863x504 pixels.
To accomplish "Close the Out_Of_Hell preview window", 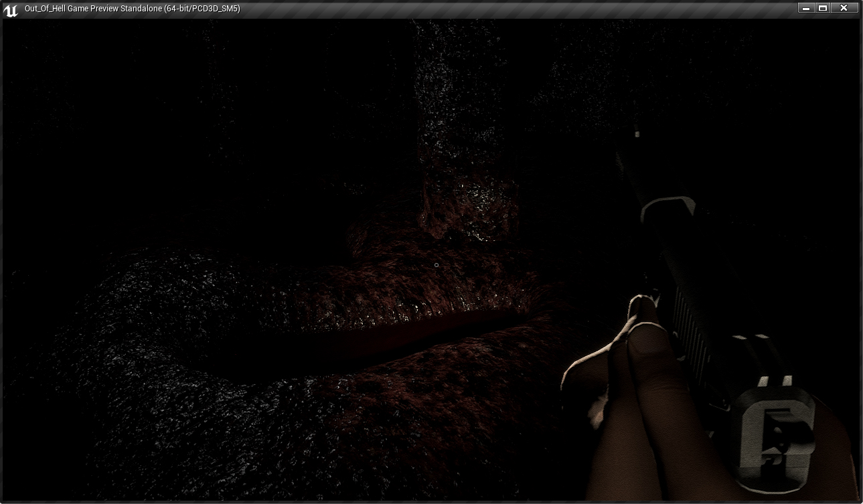I will point(844,8).
